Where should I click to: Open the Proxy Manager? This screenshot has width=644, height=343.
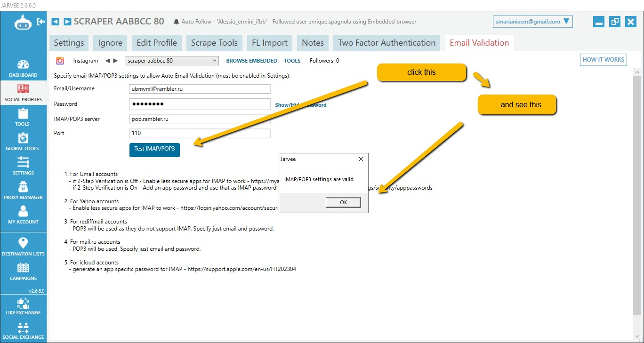click(23, 191)
